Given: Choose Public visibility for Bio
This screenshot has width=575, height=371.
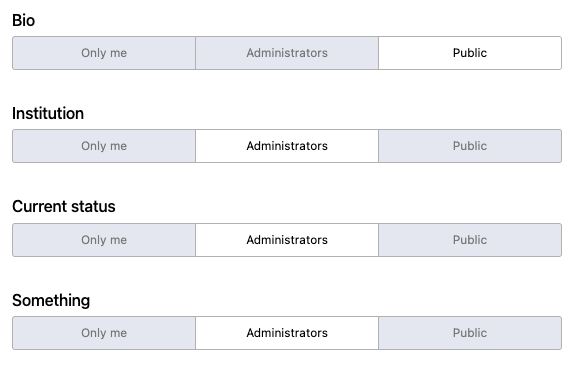Looking at the screenshot, I should coord(470,53).
